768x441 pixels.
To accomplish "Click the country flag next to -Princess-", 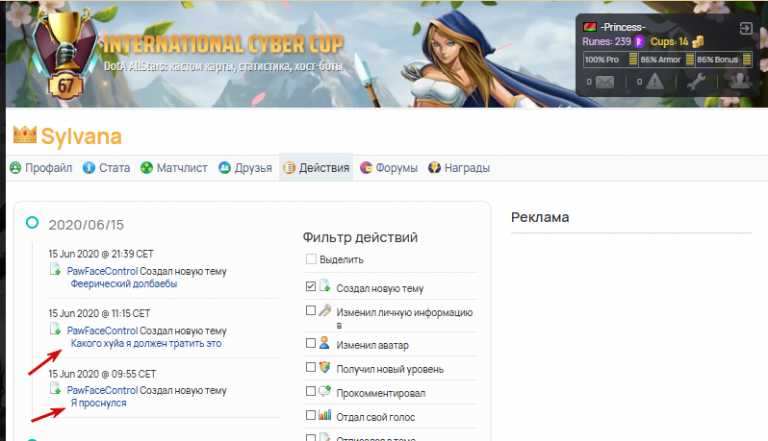I will (x=590, y=27).
